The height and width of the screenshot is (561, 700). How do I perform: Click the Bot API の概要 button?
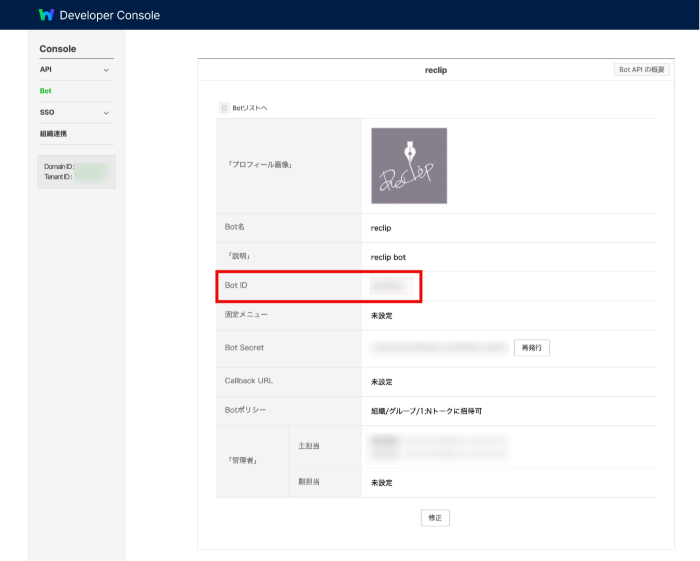point(641,70)
